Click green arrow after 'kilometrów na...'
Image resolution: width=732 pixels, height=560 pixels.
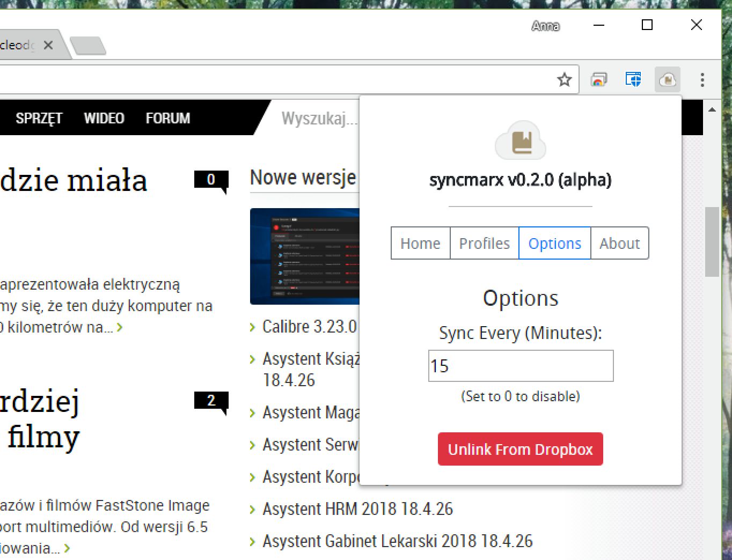[x=120, y=327]
